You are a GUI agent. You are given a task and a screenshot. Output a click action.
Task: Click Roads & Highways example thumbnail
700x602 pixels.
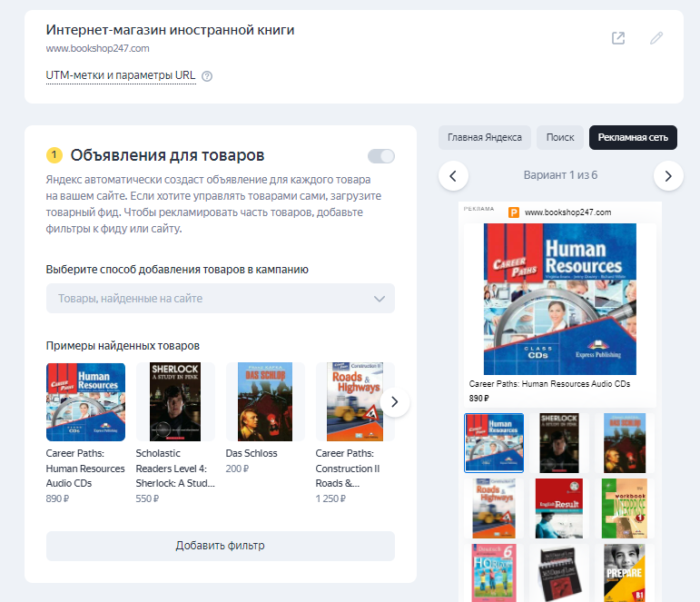[355, 402]
